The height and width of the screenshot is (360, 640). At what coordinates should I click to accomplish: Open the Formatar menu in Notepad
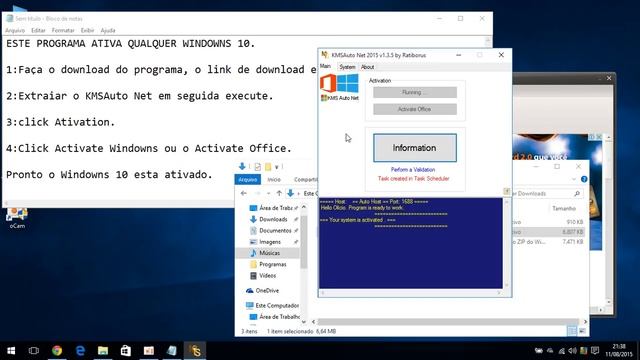[x=63, y=30]
